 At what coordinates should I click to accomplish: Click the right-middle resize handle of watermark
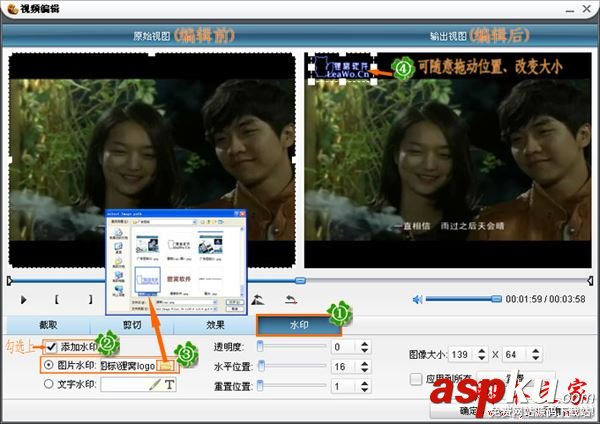coord(374,68)
